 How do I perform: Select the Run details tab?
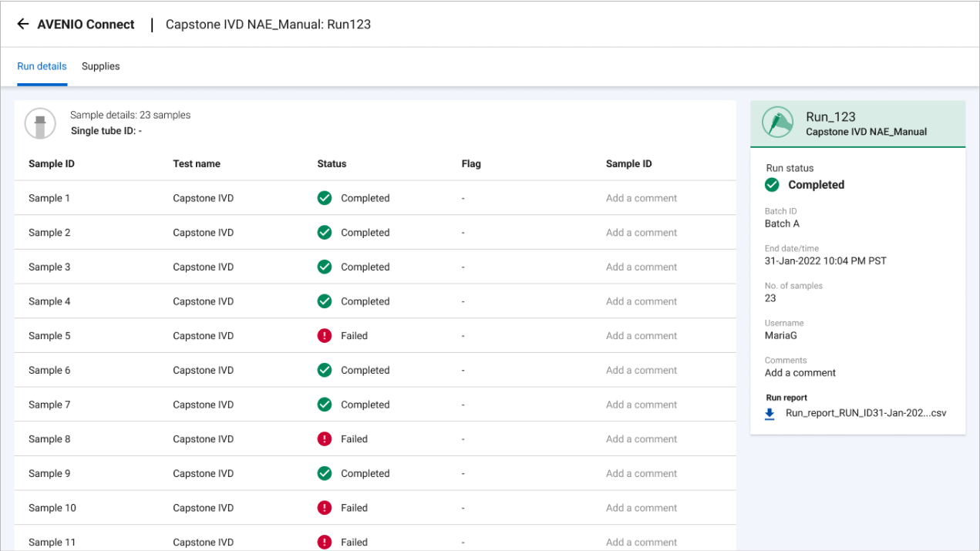point(42,66)
